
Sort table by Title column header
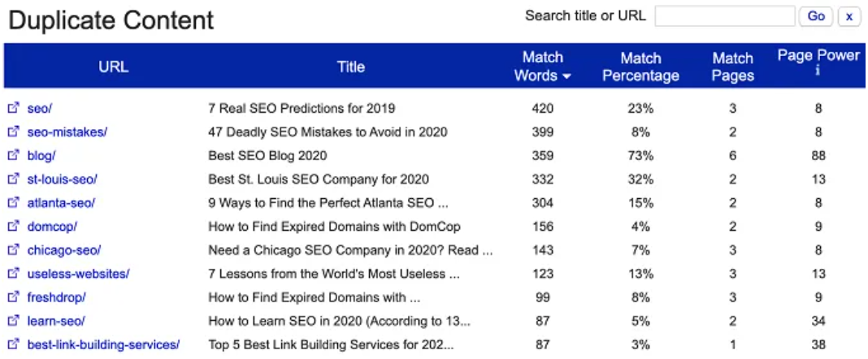[351, 67]
